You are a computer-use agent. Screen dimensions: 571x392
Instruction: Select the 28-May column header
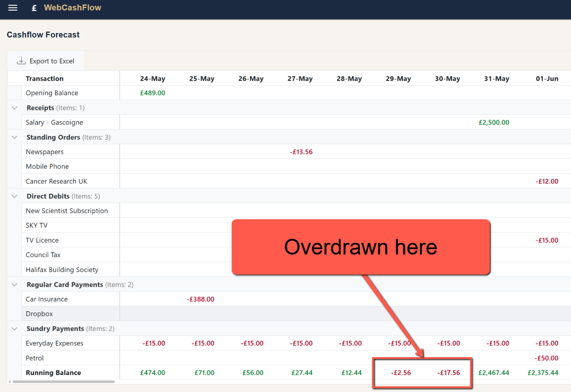coord(349,79)
